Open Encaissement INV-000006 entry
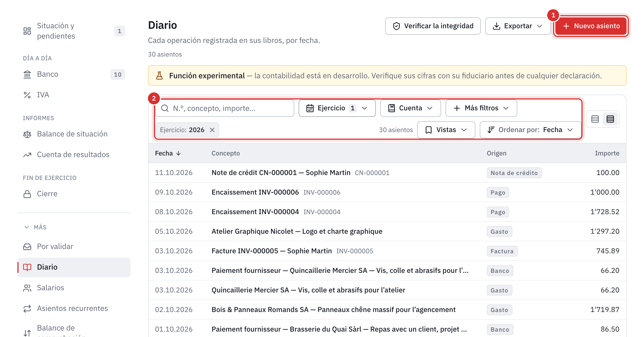The width and height of the screenshot is (644, 337). click(x=387, y=192)
